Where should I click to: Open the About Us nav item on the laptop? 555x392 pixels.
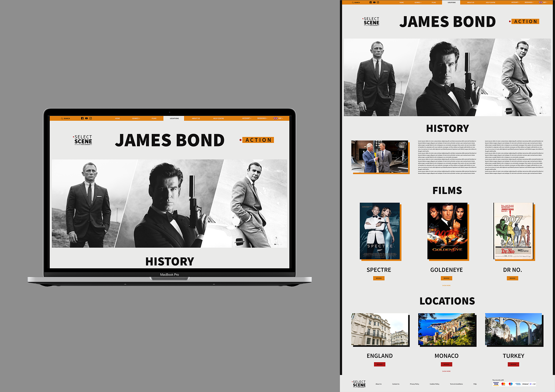point(196,118)
